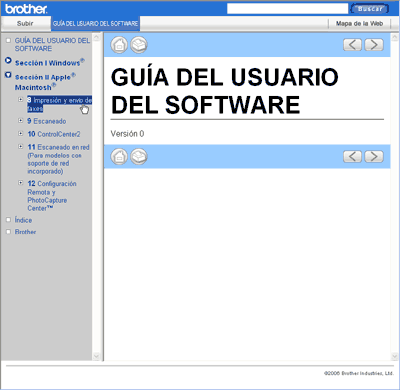Image resolution: width=400 pixels, height=390 pixels.
Task: Expand Sección I Windows section
Action: [8, 61]
